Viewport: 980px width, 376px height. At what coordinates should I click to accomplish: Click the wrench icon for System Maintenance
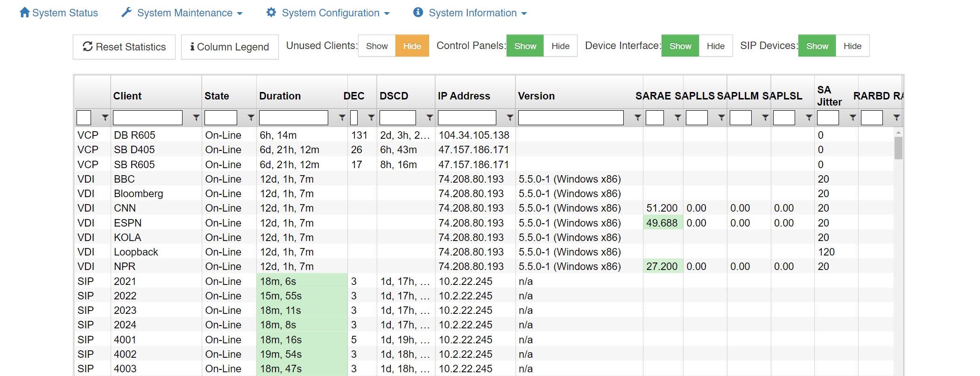pos(127,13)
